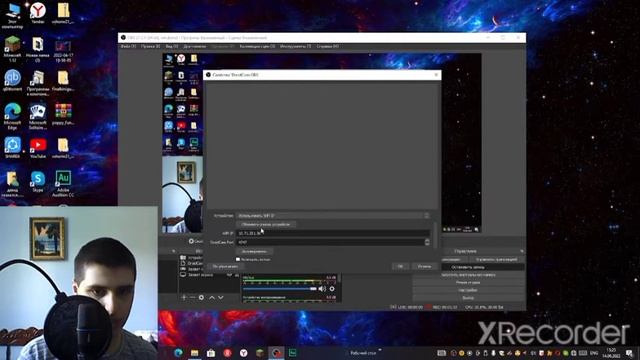This screenshot has height=360, width=640.
Task: Open the Microsoft Solitaire desktop shortcut
Action: click(38, 116)
